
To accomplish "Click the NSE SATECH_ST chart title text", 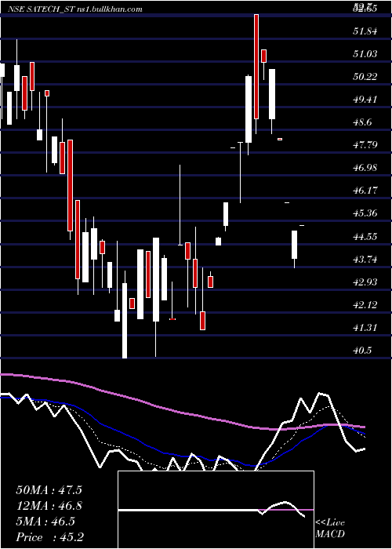I will [x=75, y=9].
